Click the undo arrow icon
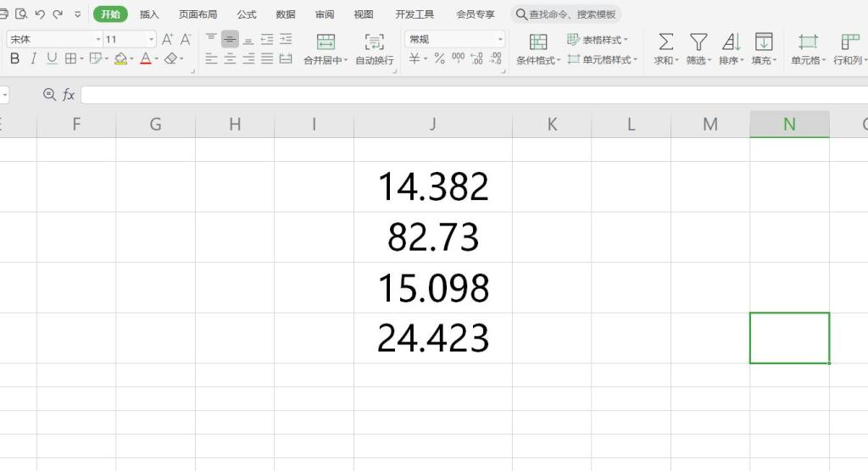 pos(40,14)
